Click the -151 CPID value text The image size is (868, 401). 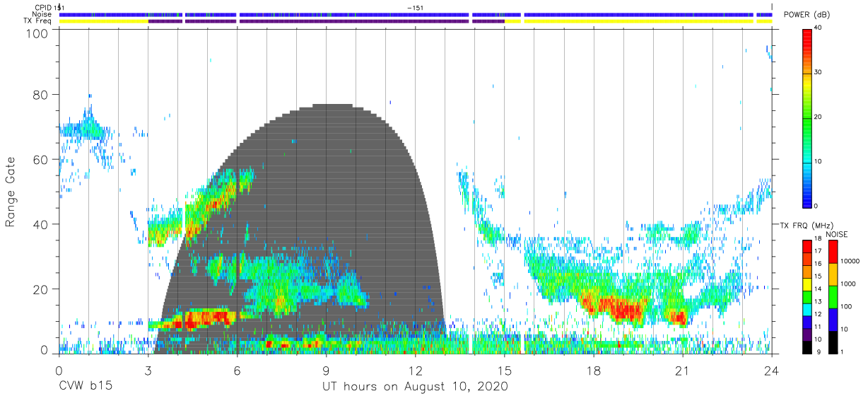pyautogui.click(x=416, y=7)
